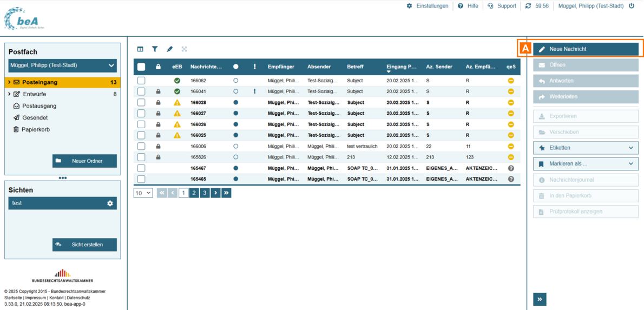Select checkbox for message 166041
The width and height of the screenshot is (644, 310).
pos(141,91)
